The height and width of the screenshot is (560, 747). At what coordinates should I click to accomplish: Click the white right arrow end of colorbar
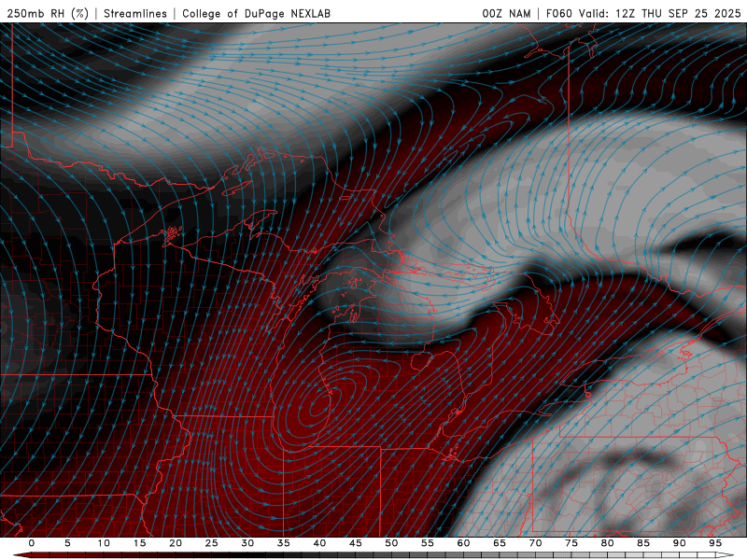click(726, 555)
